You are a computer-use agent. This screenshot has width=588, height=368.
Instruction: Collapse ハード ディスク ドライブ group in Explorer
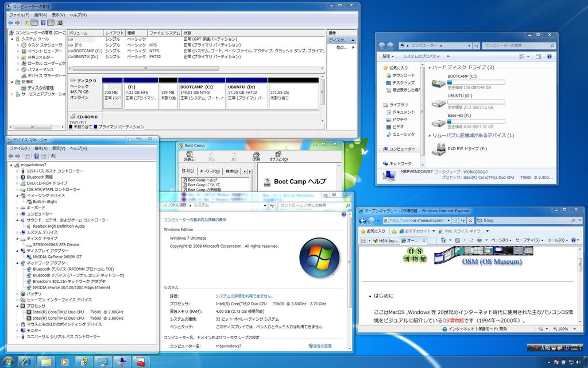pos(430,68)
